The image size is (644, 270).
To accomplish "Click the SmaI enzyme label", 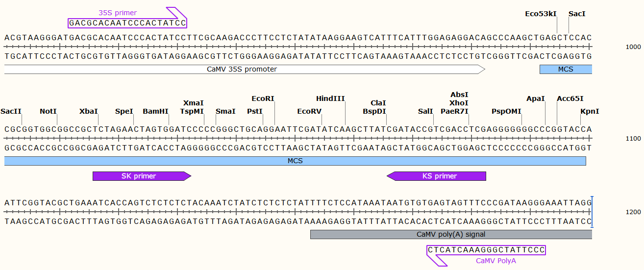I will [x=225, y=111].
